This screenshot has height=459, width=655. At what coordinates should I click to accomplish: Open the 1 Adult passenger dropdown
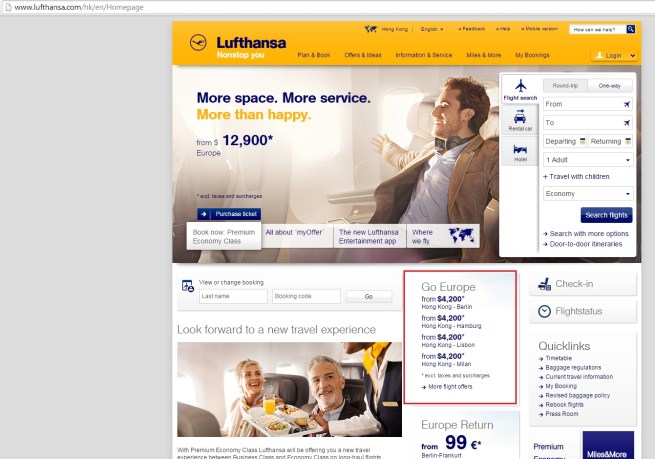[588, 160]
